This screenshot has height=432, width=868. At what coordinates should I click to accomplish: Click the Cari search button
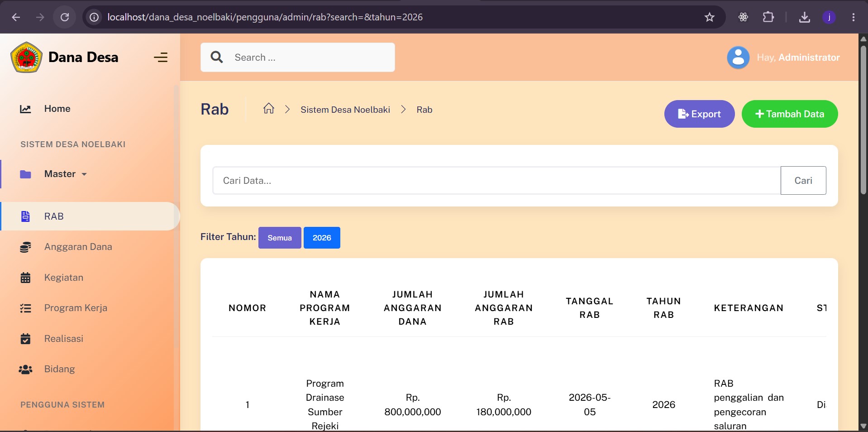[x=803, y=180]
